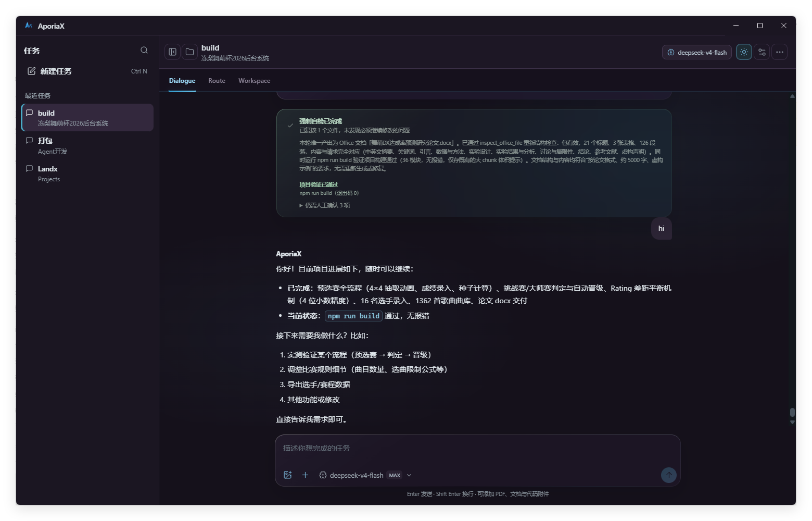Select 打包 task in recent list
The image size is (812, 521).
pos(87,145)
